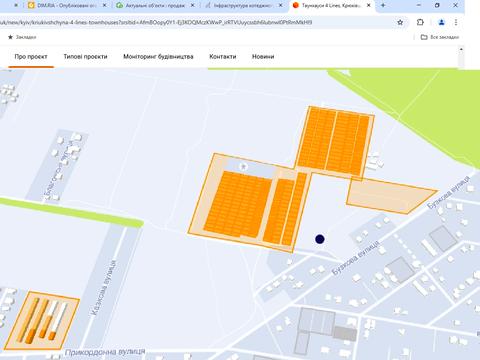
Task: Open the Закладки bookmarks item
Action: [x=22, y=37]
